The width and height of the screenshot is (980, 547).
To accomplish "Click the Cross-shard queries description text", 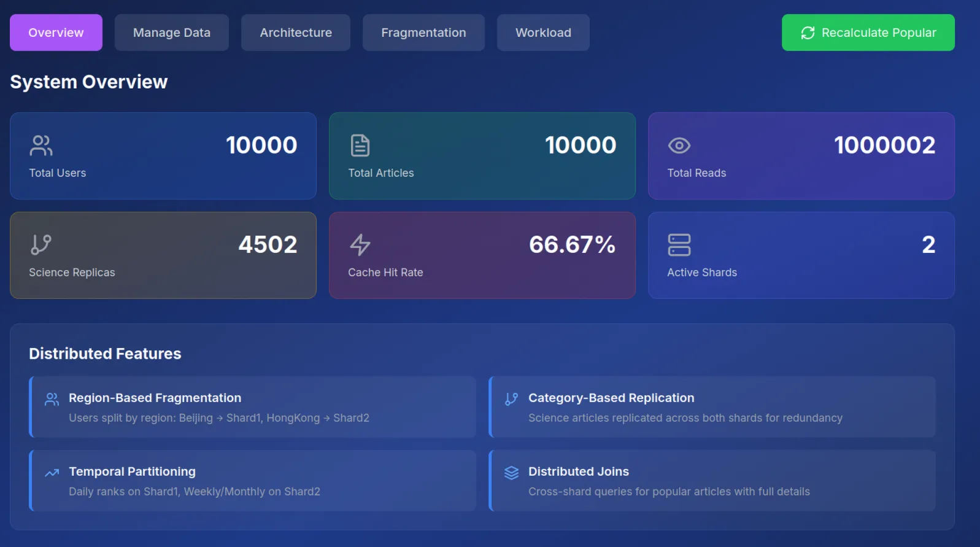I will click(x=669, y=492).
